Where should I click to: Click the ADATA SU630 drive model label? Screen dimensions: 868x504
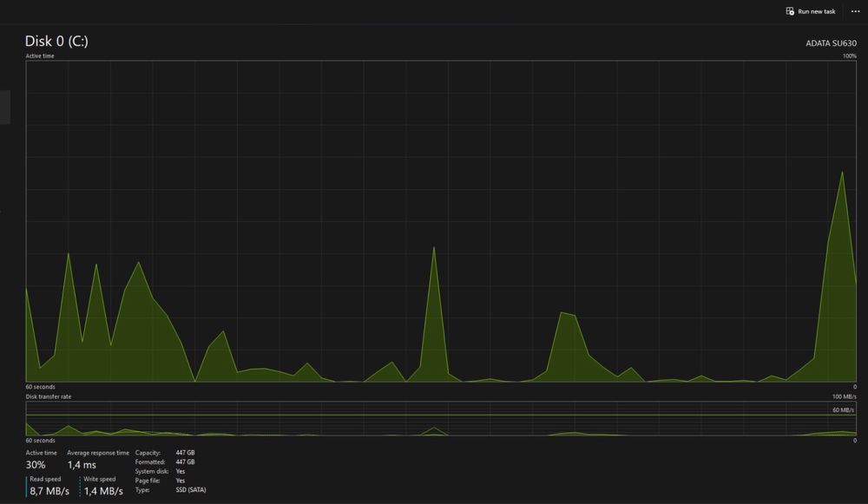pos(831,43)
